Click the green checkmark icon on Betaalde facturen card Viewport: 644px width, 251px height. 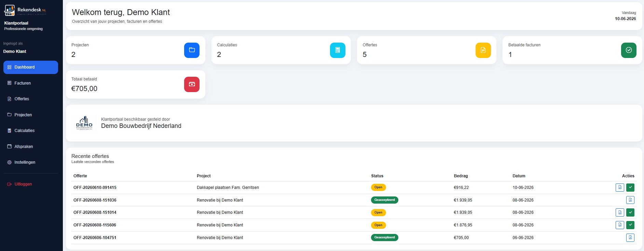tap(629, 50)
